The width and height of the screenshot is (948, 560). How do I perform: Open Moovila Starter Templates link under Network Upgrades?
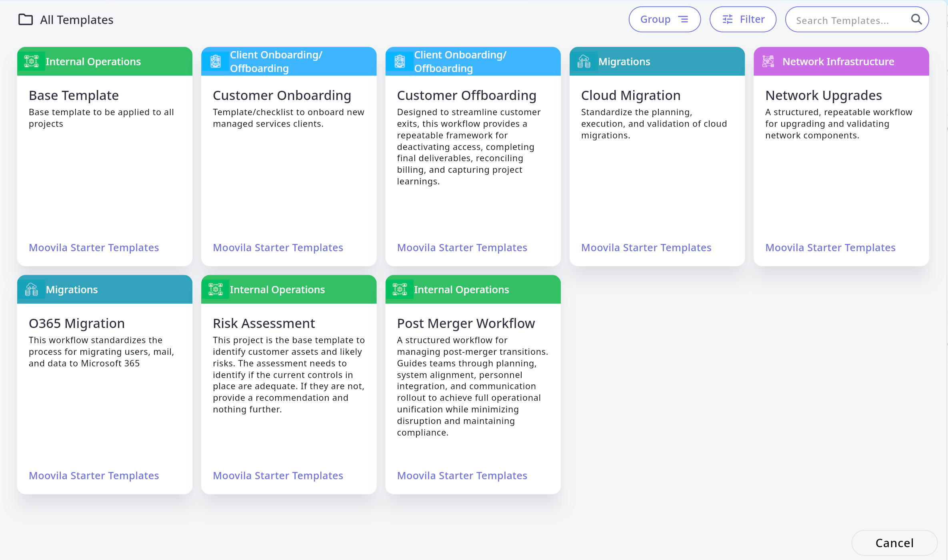click(x=830, y=248)
